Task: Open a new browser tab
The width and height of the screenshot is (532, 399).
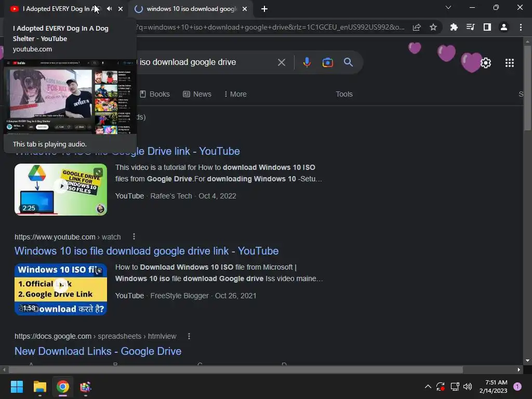Action: coord(264,9)
